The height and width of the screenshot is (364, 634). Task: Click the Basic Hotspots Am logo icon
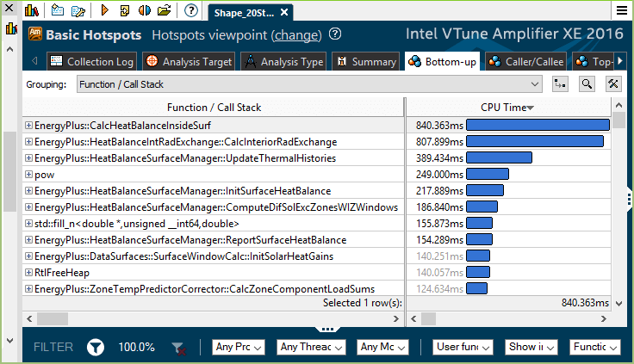tap(35, 34)
